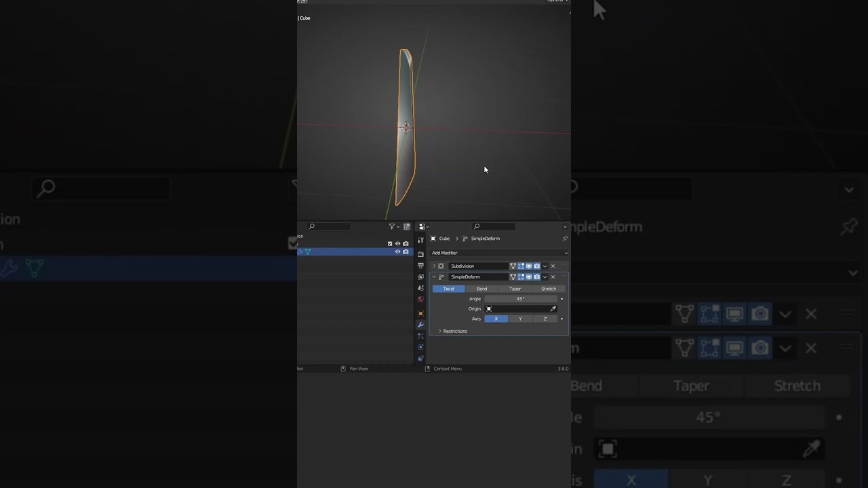Click the mesh data icon in selected outliner row

point(308,251)
